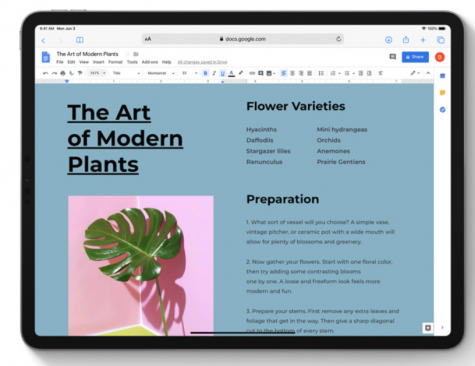Show all Safari tabs overview
475x366 pixels.
coord(441,40)
